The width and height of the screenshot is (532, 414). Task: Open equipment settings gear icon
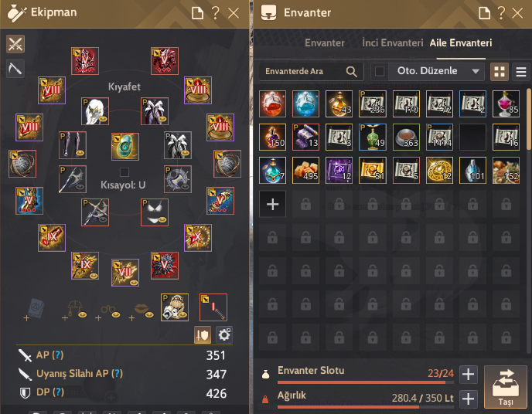pos(224,335)
